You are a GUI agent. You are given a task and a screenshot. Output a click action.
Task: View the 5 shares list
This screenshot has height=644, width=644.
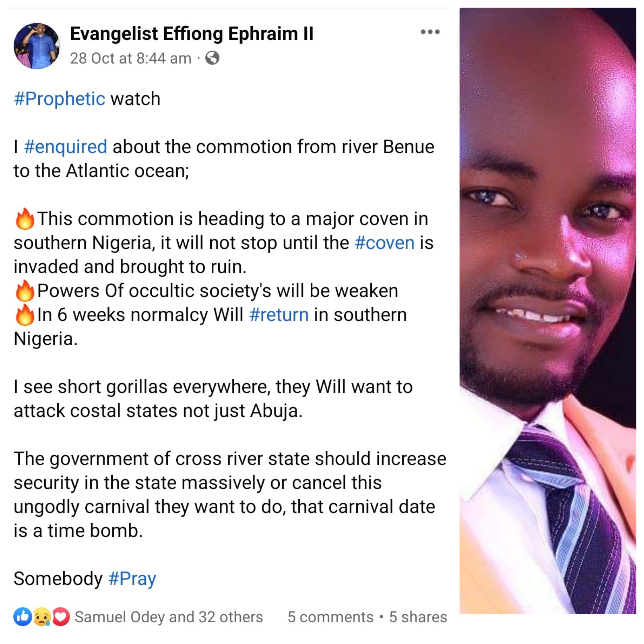coord(418,617)
